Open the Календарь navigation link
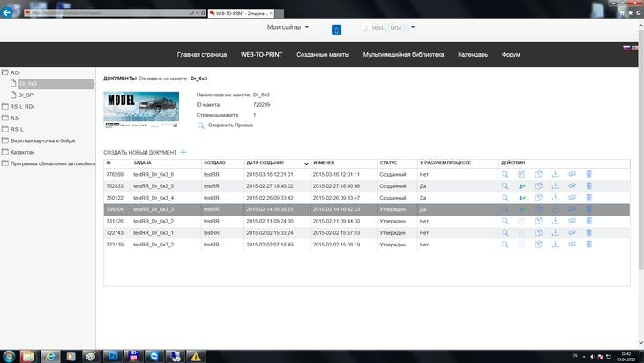This screenshot has height=363, width=644. (472, 54)
